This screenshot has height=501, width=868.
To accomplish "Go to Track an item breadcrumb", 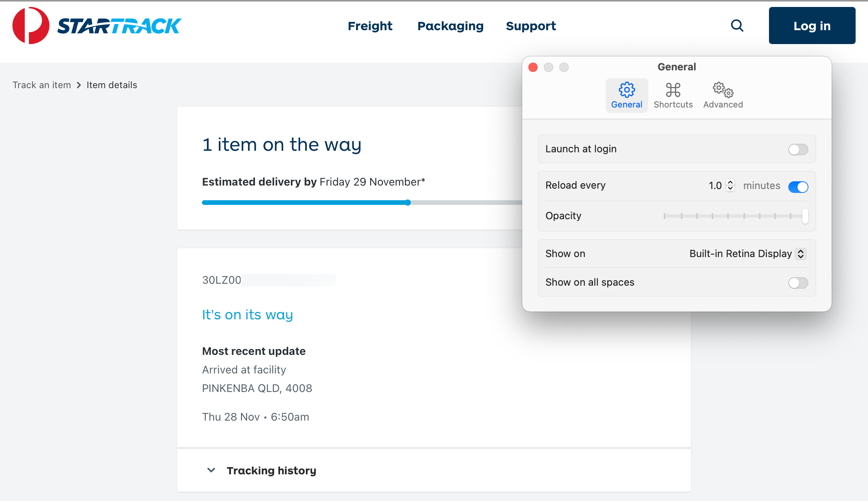I will (42, 85).
